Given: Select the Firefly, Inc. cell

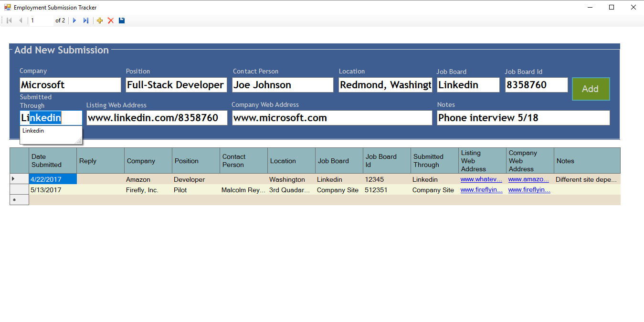Looking at the screenshot, I should (148, 190).
